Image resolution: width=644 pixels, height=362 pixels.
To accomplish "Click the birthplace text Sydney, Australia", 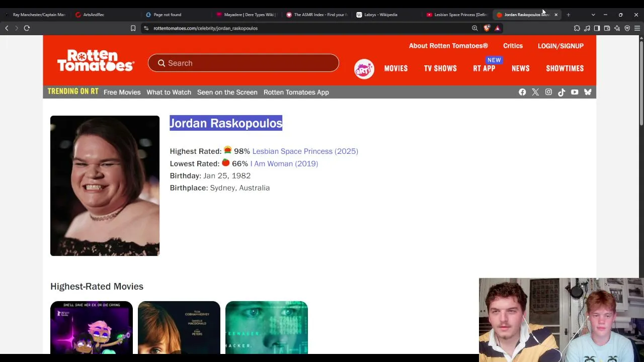I will pos(240,188).
